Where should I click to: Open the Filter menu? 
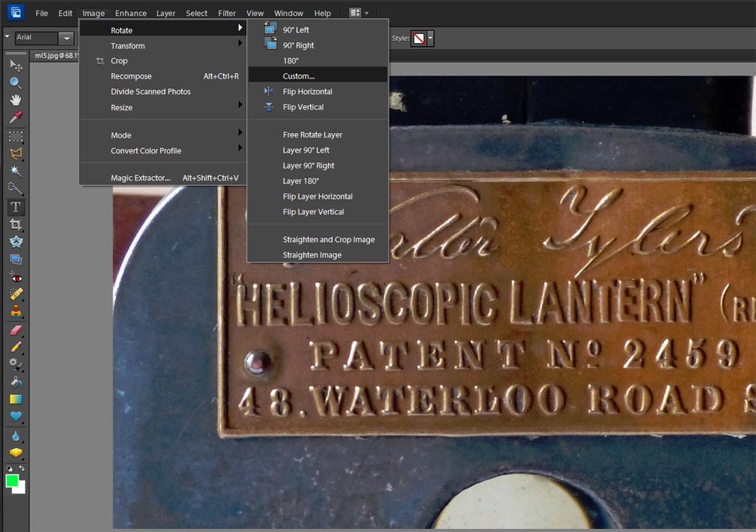point(227,13)
